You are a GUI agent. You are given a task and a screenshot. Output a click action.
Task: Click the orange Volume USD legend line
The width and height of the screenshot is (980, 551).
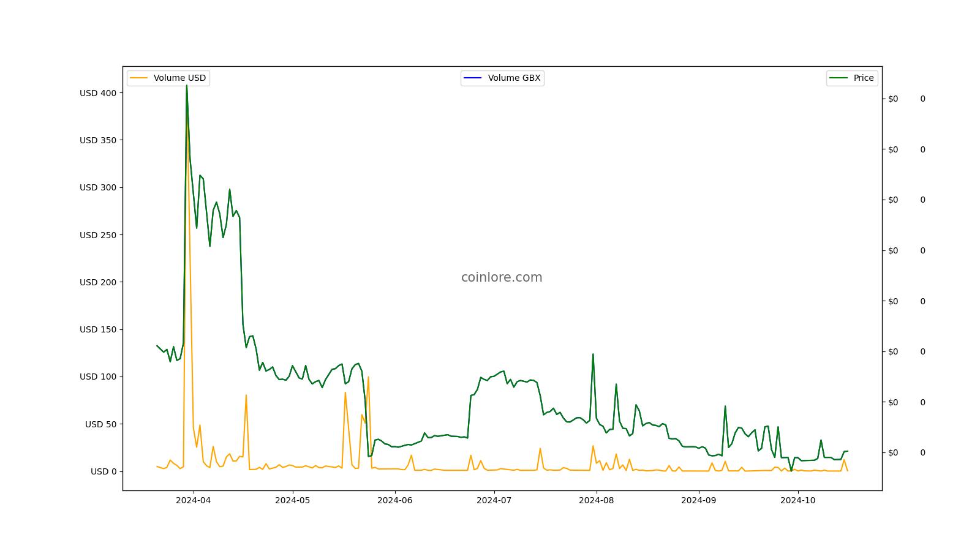click(x=139, y=78)
